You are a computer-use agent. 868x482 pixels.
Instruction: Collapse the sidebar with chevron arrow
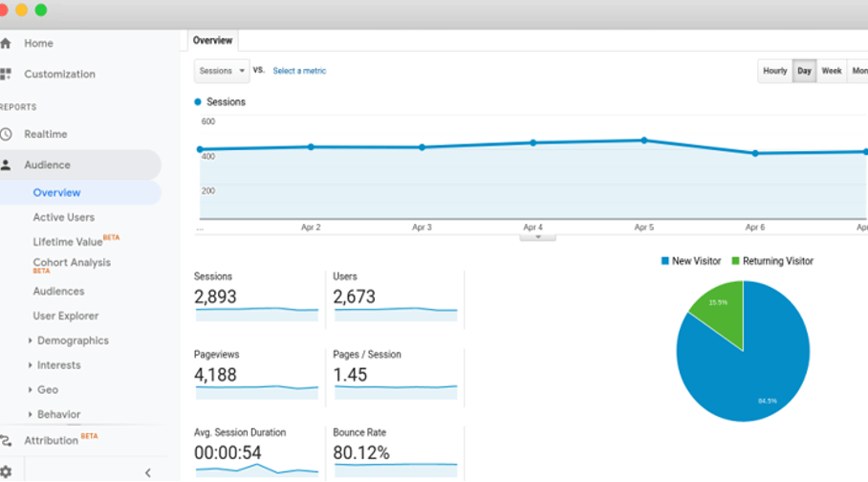pyautogui.click(x=147, y=472)
